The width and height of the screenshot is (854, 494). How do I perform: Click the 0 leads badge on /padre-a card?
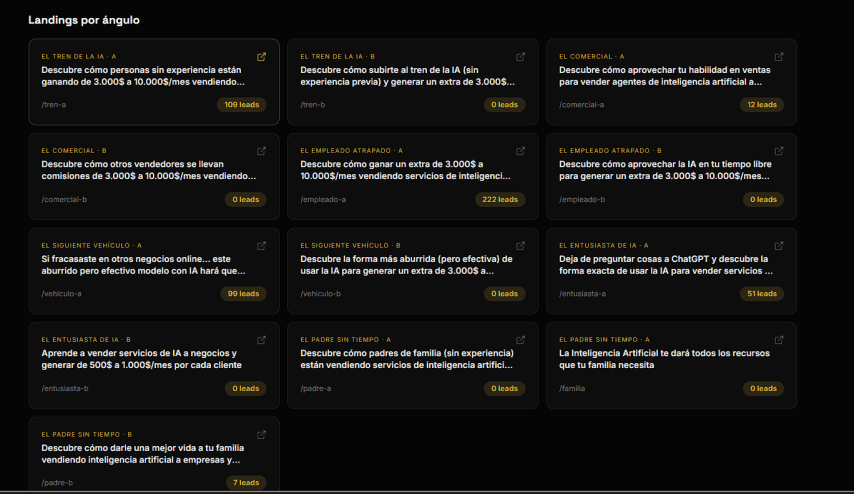pos(504,388)
